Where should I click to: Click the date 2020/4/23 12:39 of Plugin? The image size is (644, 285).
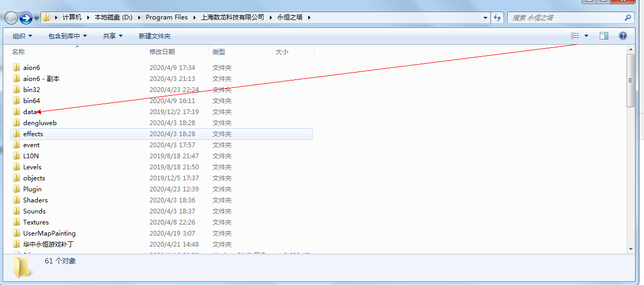click(174, 189)
